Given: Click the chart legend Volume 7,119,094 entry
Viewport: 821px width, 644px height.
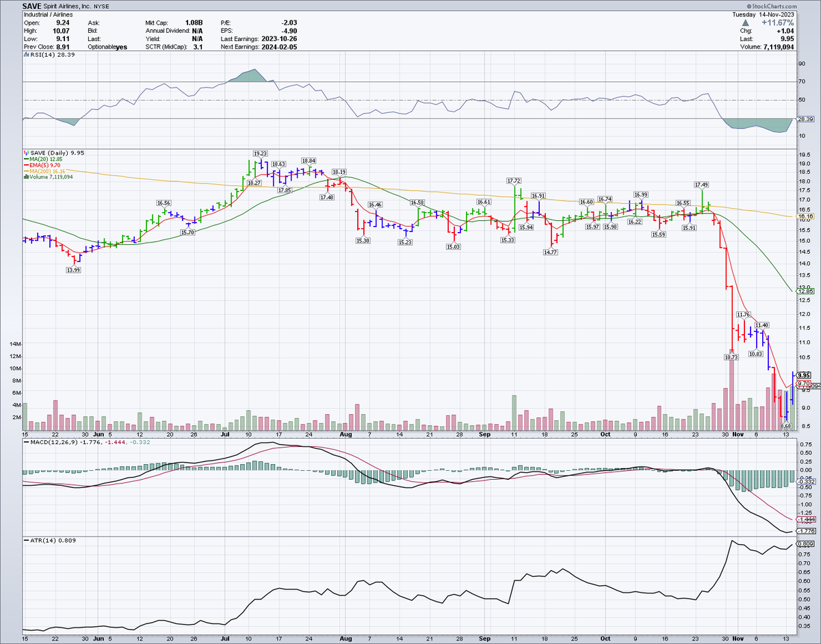Looking at the screenshot, I should click(x=49, y=177).
